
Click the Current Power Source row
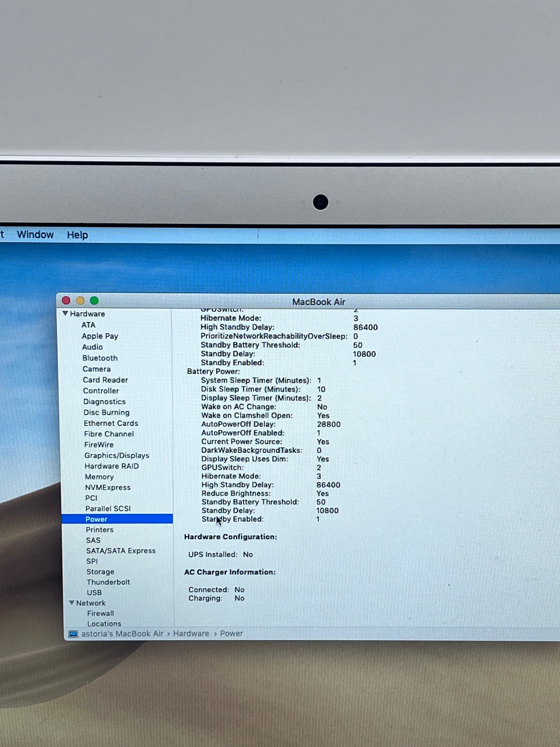265,442
